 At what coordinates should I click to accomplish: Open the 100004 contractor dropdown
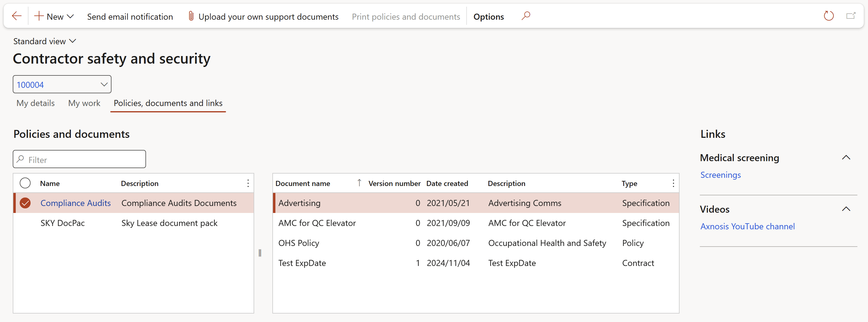(x=104, y=85)
